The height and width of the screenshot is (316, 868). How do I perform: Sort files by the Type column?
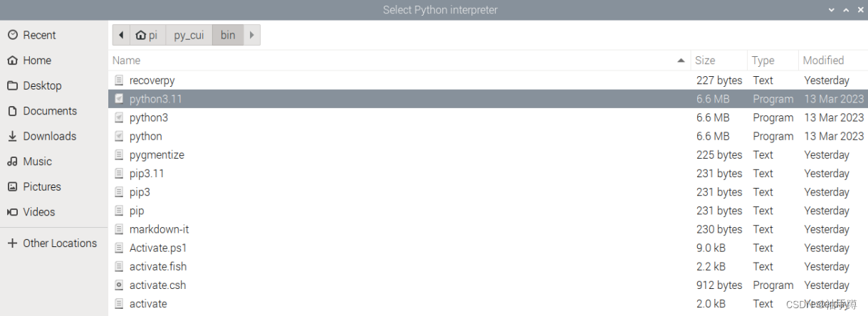pos(763,60)
